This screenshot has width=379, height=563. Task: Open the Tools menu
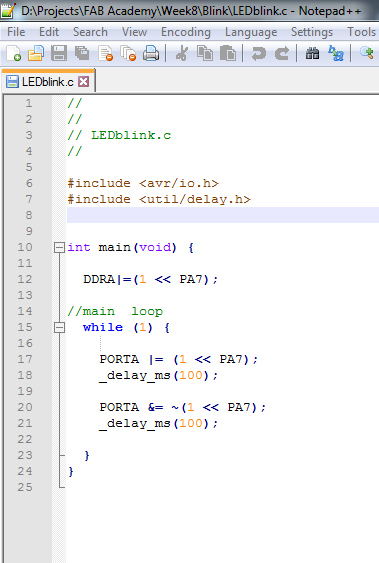pyautogui.click(x=361, y=32)
